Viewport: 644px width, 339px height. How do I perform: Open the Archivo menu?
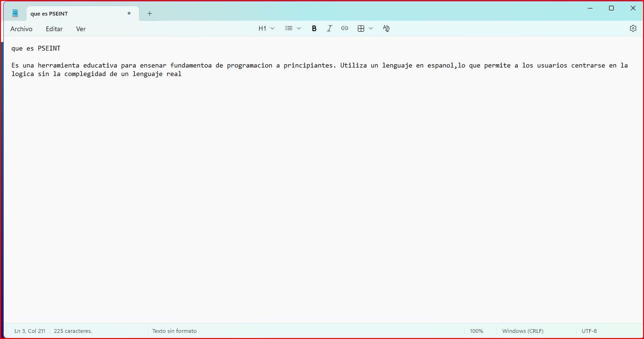coord(21,29)
